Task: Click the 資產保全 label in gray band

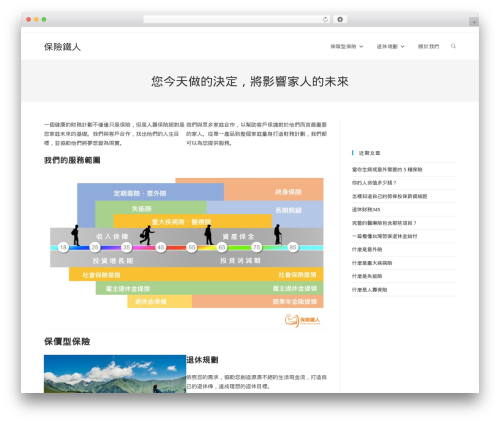Action: [238, 237]
